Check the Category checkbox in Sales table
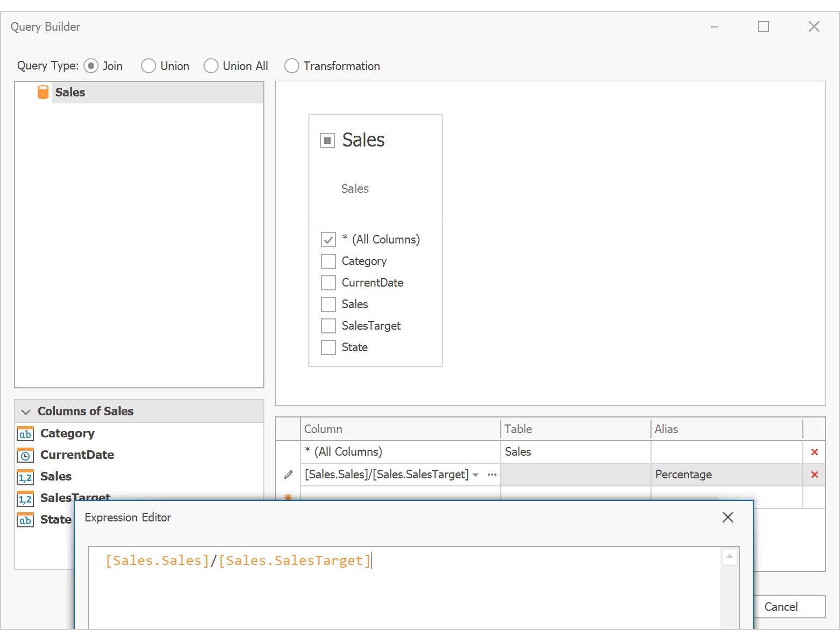Screen dimensions: 840x641 pyautogui.click(x=328, y=261)
